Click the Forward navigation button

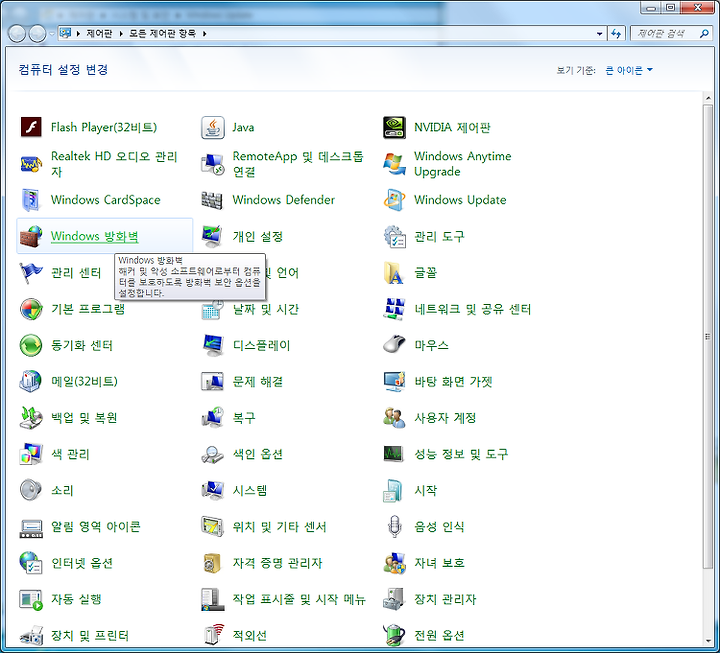(x=38, y=34)
